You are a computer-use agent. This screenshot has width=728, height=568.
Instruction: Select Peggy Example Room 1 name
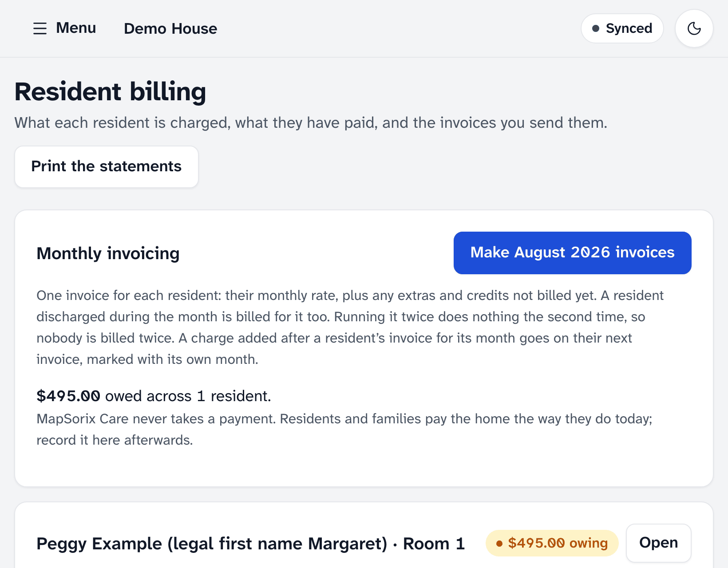[x=251, y=544]
